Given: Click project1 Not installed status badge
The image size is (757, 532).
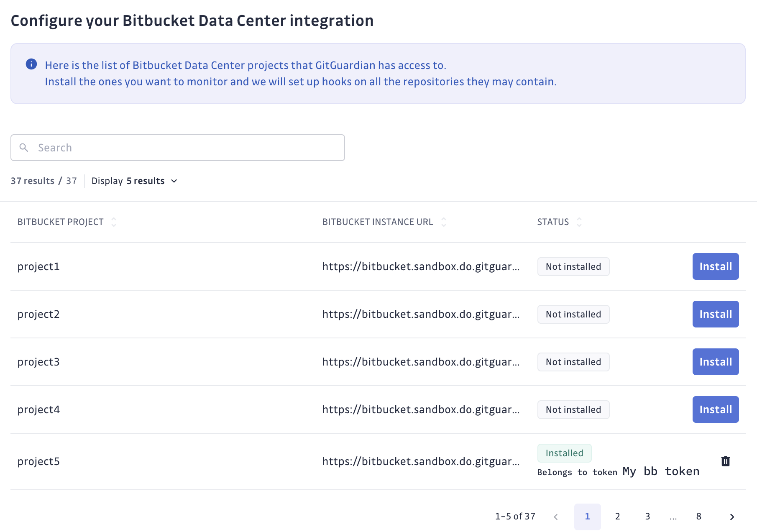Looking at the screenshot, I should click(573, 266).
